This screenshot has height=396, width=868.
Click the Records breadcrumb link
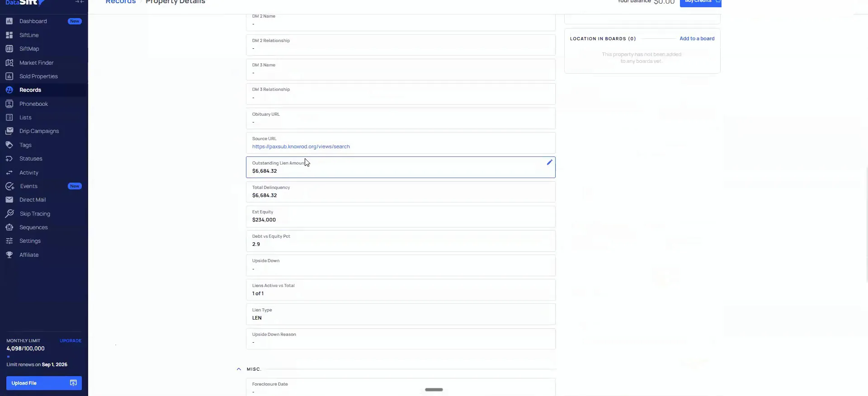(121, 2)
